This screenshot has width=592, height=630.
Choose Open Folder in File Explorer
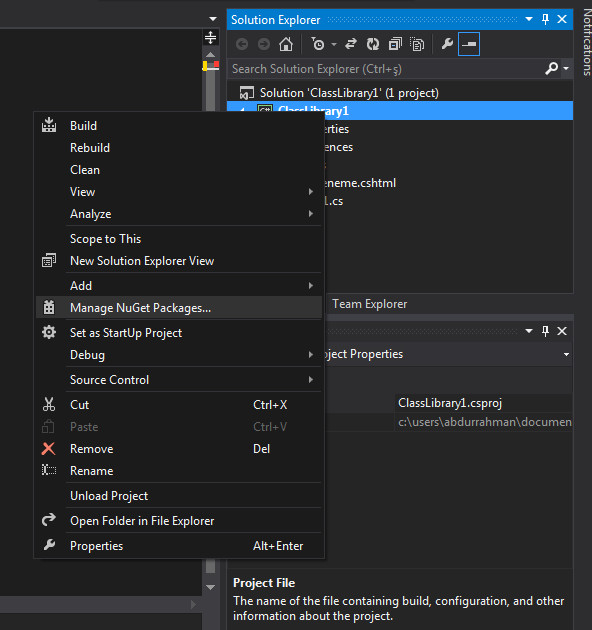(x=179, y=521)
